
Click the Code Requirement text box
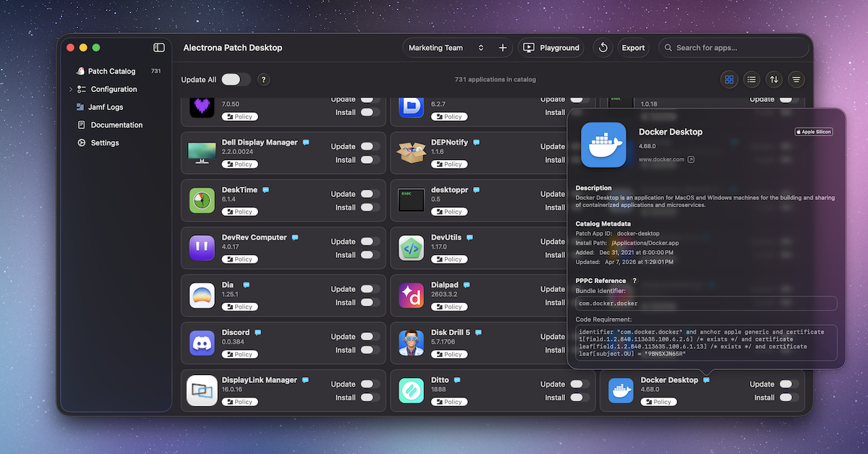[x=706, y=343]
